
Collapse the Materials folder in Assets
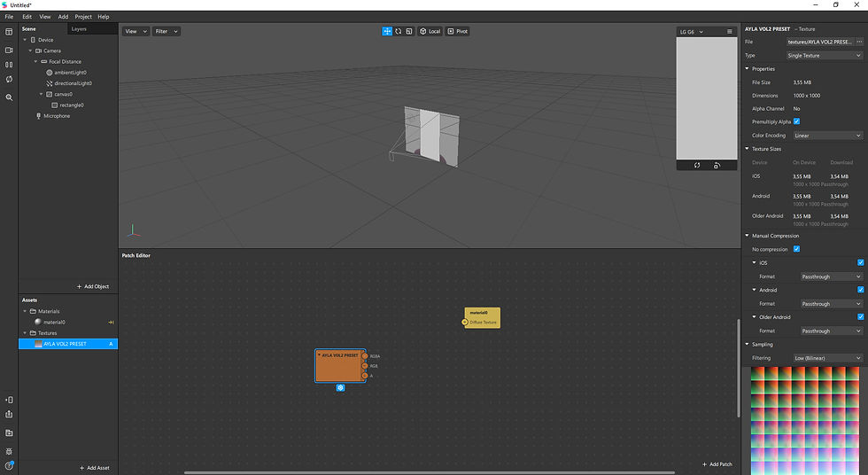pos(25,311)
